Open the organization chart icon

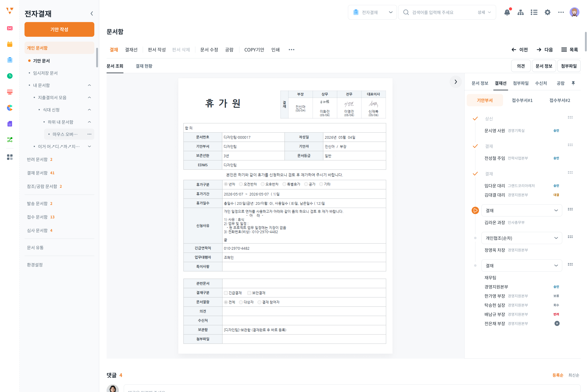[x=521, y=12]
